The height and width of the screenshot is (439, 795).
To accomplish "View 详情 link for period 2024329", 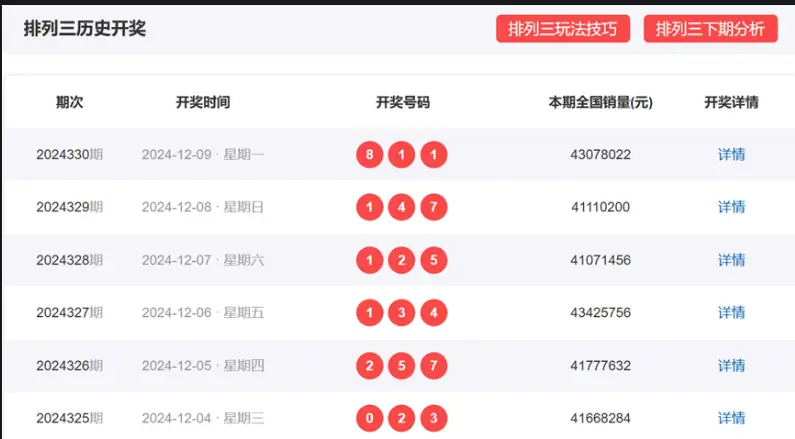I will click(x=731, y=207).
